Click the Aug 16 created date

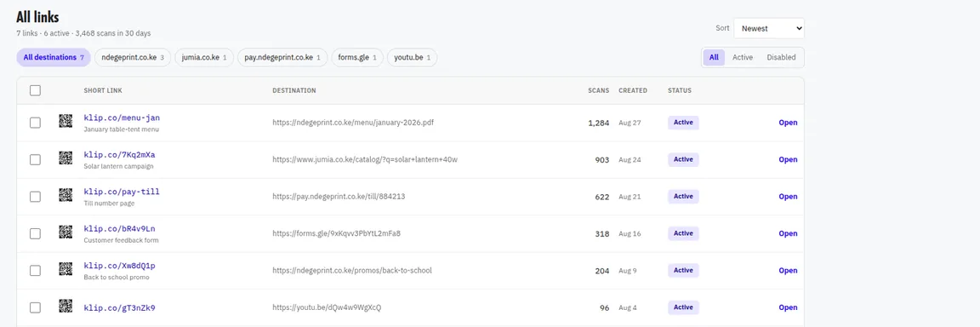click(x=630, y=233)
